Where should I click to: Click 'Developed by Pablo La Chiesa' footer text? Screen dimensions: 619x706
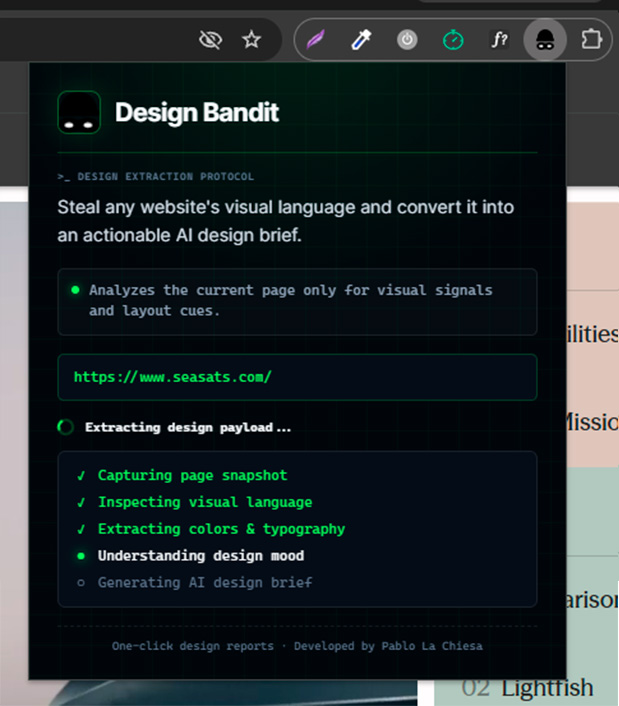(389, 646)
